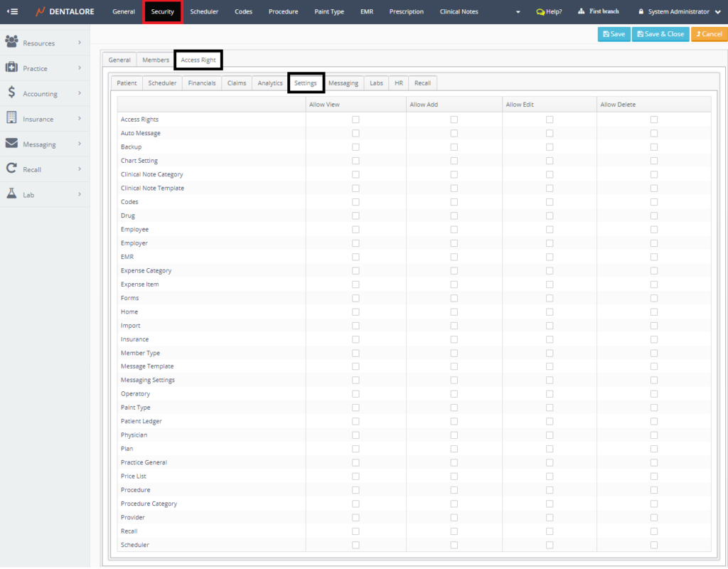Click the Resources people icon in sidebar
Viewport: 728px width, 569px height.
point(11,43)
